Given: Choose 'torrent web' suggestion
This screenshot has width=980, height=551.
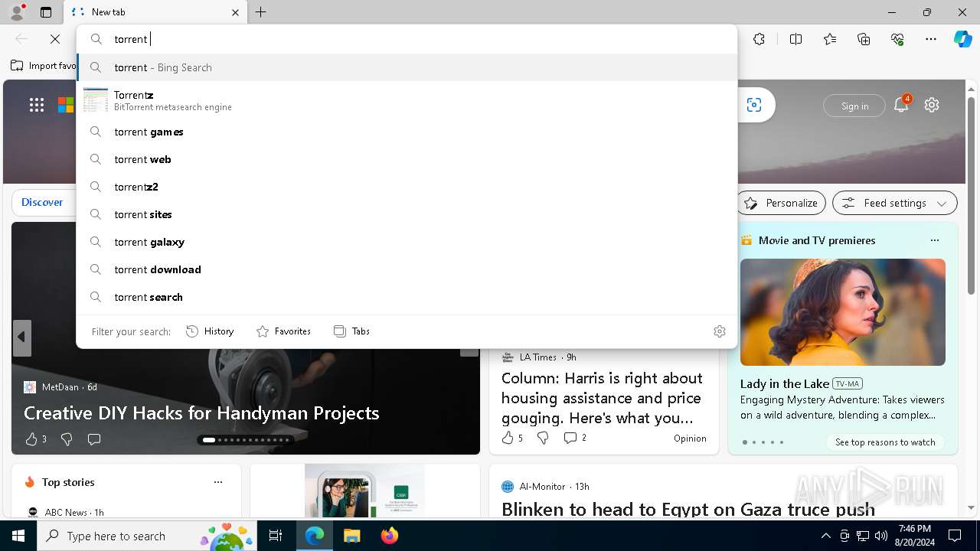Looking at the screenshot, I should coord(407,159).
